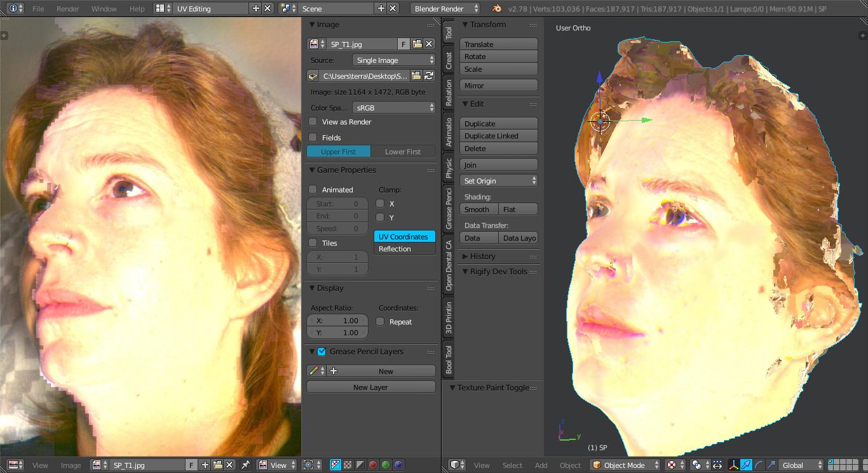The height and width of the screenshot is (473, 868).
Task: Open the Source Single Image dropdown
Action: pos(394,60)
